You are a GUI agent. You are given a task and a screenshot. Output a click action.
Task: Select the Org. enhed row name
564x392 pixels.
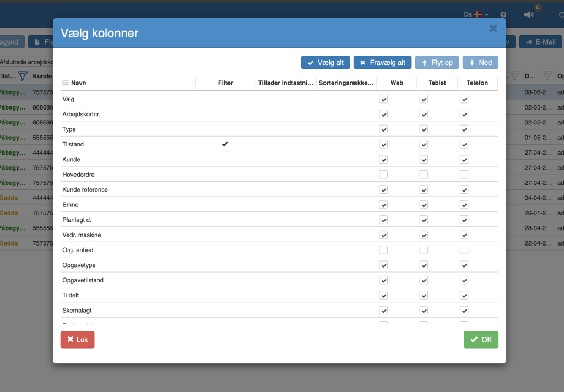tap(78, 250)
